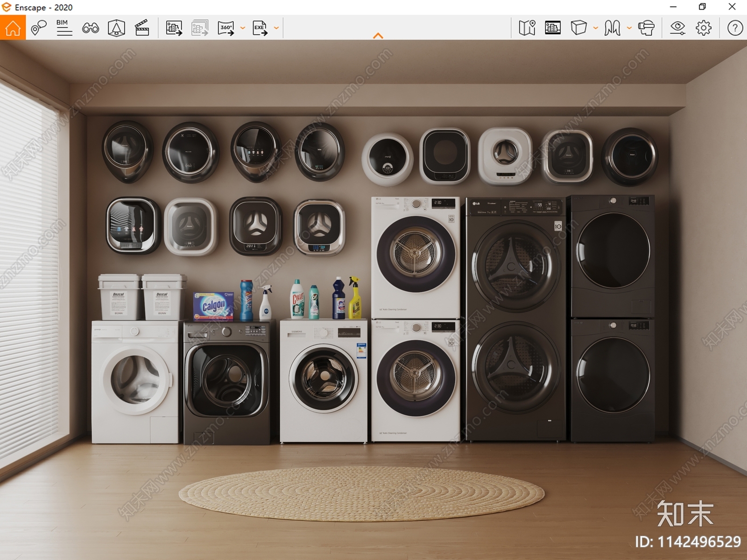Open Visual Settings eye icon
This screenshot has height=560, width=747.
tap(677, 28)
